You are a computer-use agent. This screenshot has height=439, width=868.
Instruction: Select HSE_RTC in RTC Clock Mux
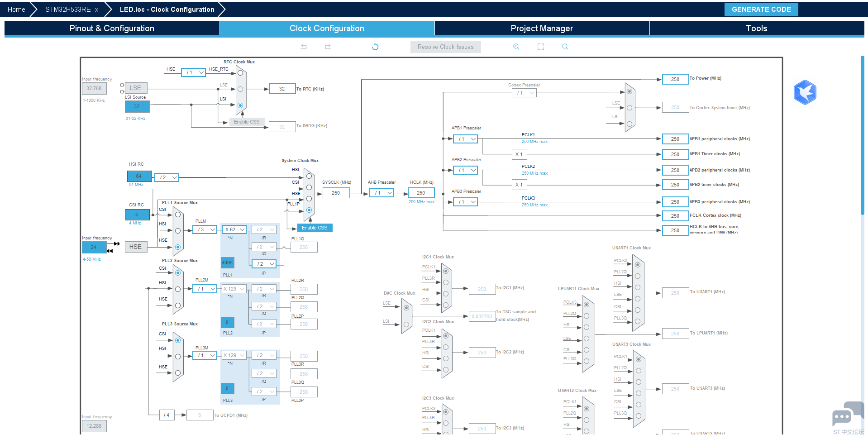coord(240,73)
